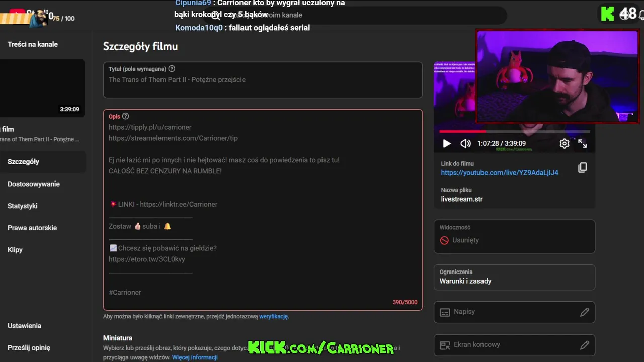Go back to Treści na kanale
The width and height of the screenshot is (644, 362).
[x=33, y=44]
